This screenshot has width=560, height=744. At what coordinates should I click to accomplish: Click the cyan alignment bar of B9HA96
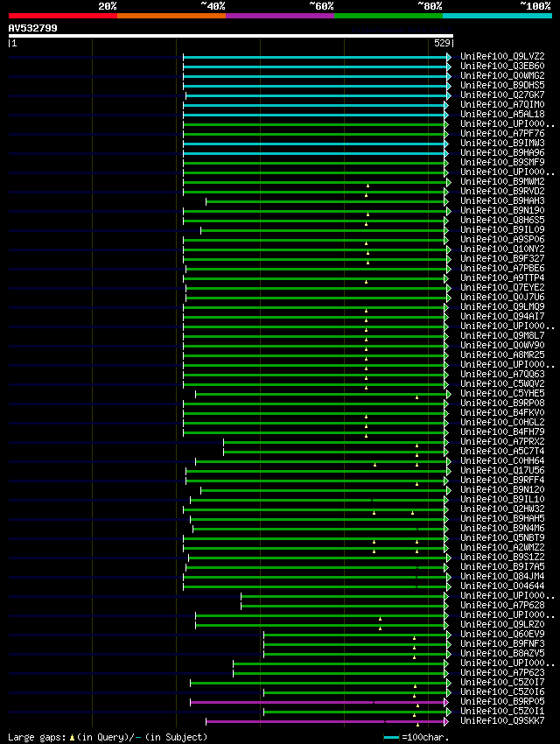tap(314, 154)
